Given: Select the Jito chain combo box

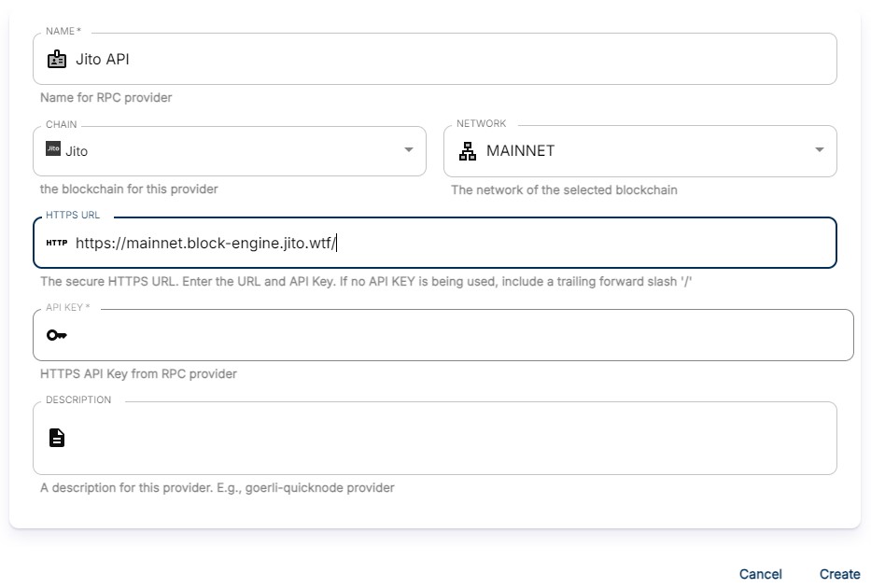Looking at the screenshot, I should click(230, 151).
